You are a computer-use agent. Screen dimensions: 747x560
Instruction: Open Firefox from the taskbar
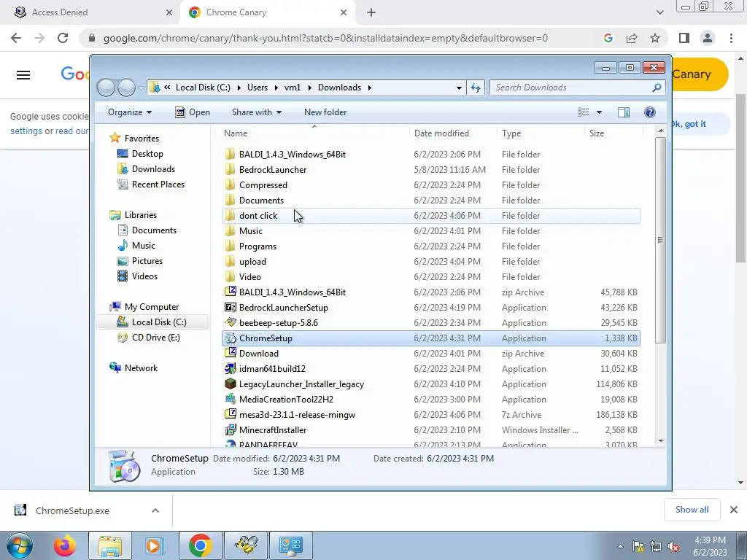tap(65, 545)
